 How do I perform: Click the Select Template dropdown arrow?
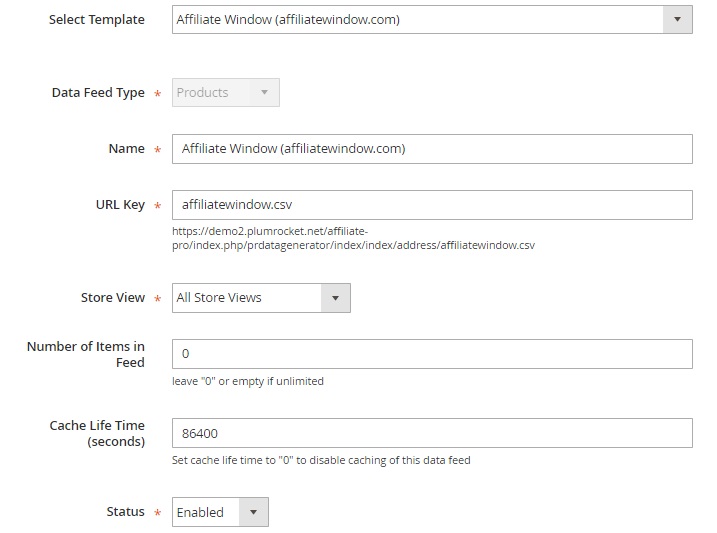click(677, 19)
